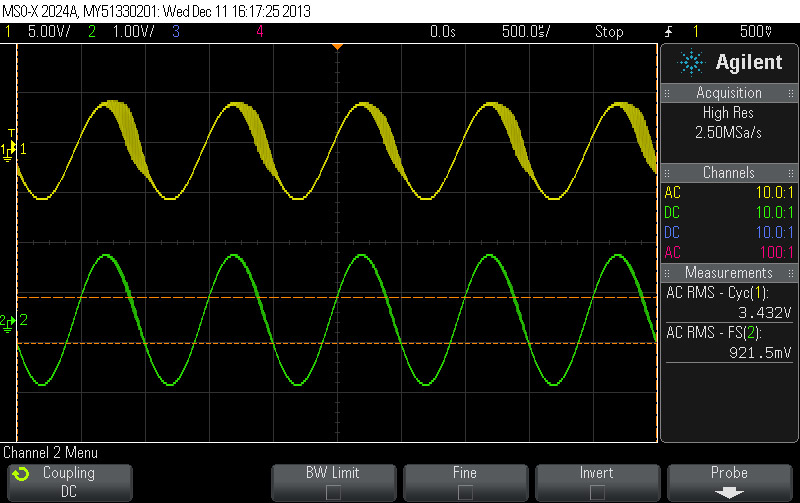The height and width of the screenshot is (503, 800).
Task: Click the Stop run status
Action: point(609,32)
